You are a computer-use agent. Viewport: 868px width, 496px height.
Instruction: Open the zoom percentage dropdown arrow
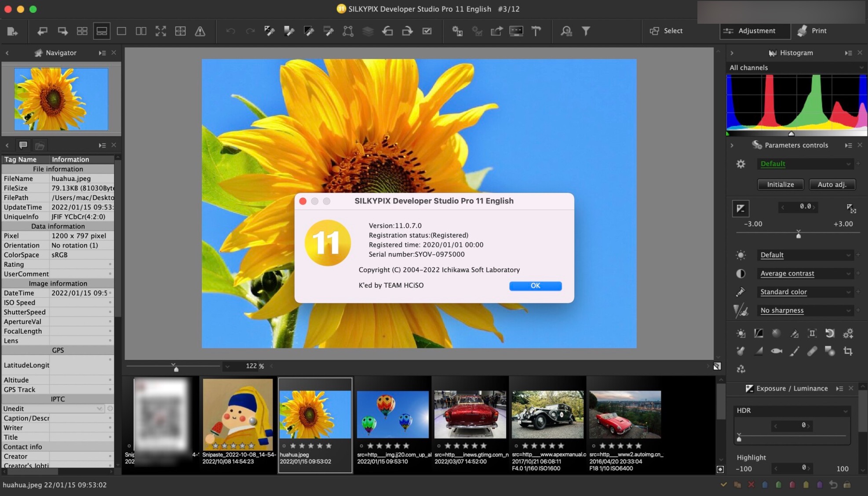(x=227, y=366)
